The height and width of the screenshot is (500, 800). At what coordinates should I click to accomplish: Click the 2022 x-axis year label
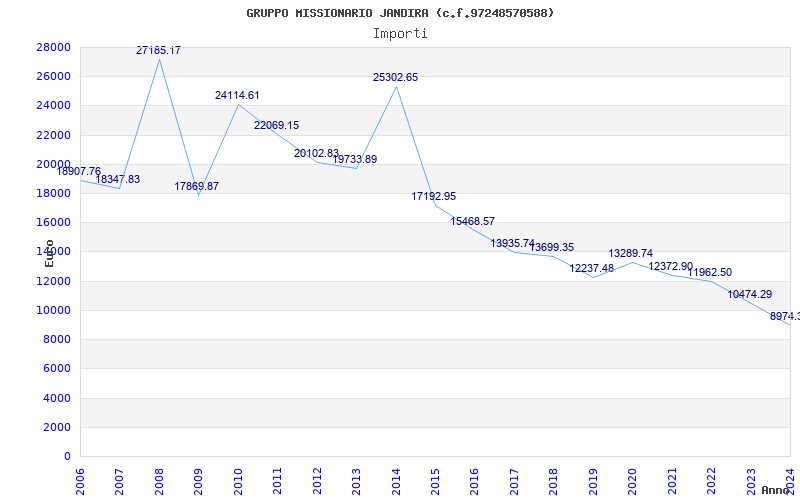(x=711, y=481)
